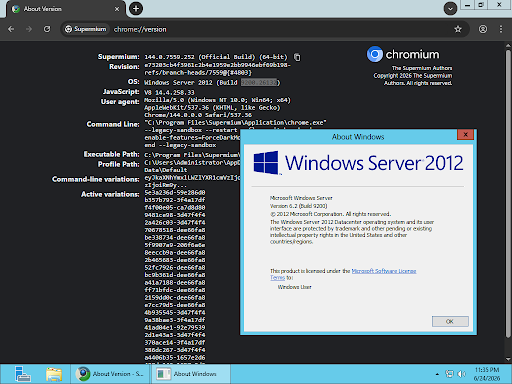This screenshot has height=384, width=512.
Task: Click the version '144.0.7559.252' text
Action: click(169, 57)
